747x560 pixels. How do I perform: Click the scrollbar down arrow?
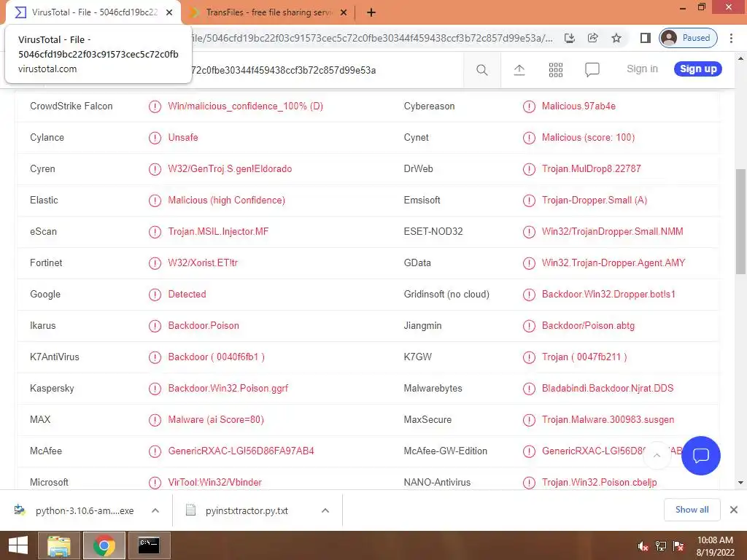pos(741,483)
